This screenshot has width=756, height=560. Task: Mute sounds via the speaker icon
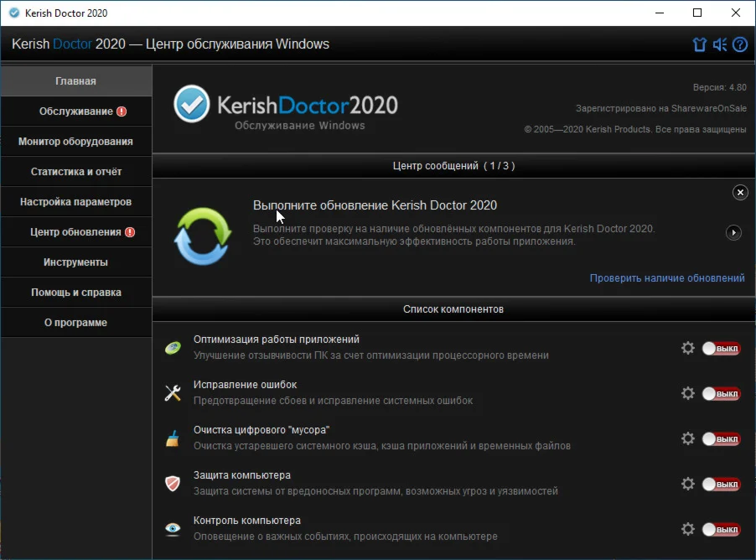coord(720,44)
